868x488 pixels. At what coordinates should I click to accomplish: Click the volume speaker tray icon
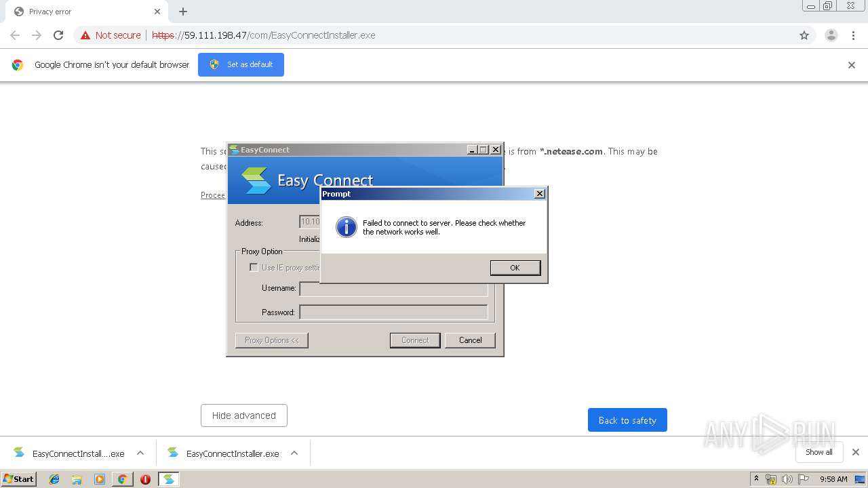click(787, 479)
